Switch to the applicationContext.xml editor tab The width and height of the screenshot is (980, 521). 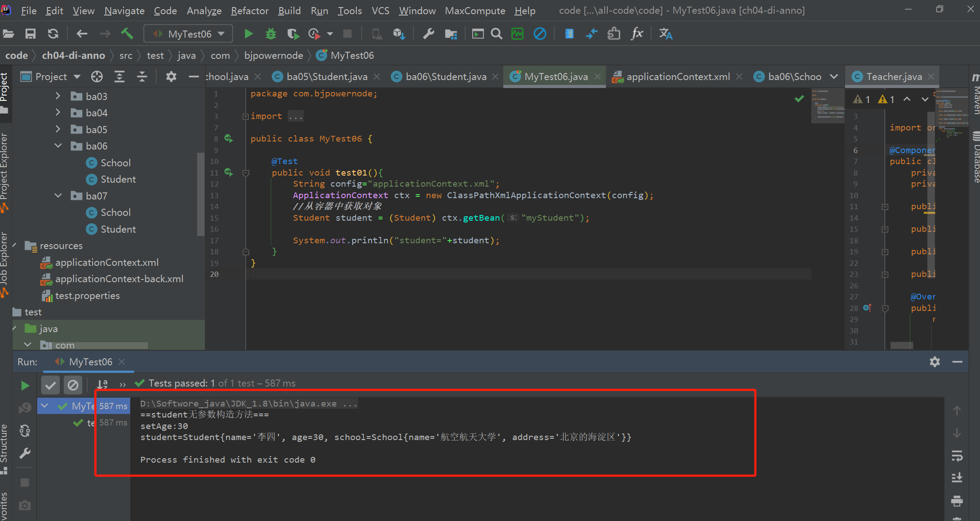(x=678, y=77)
